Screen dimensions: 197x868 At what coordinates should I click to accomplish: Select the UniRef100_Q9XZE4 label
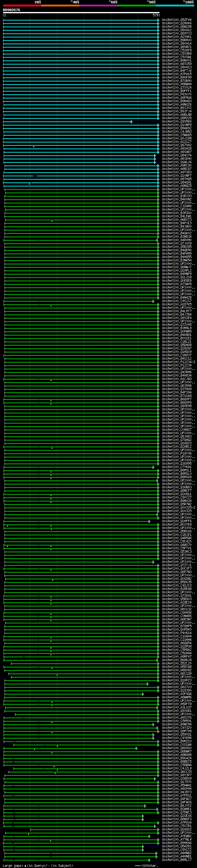[x=177, y=318]
